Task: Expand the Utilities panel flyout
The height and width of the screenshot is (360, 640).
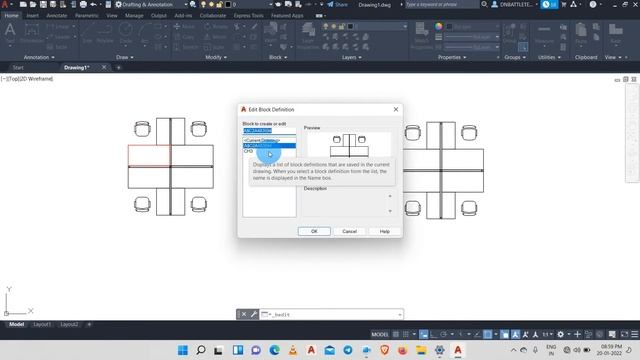Action: pyautogui.click(x=549, y=58)
